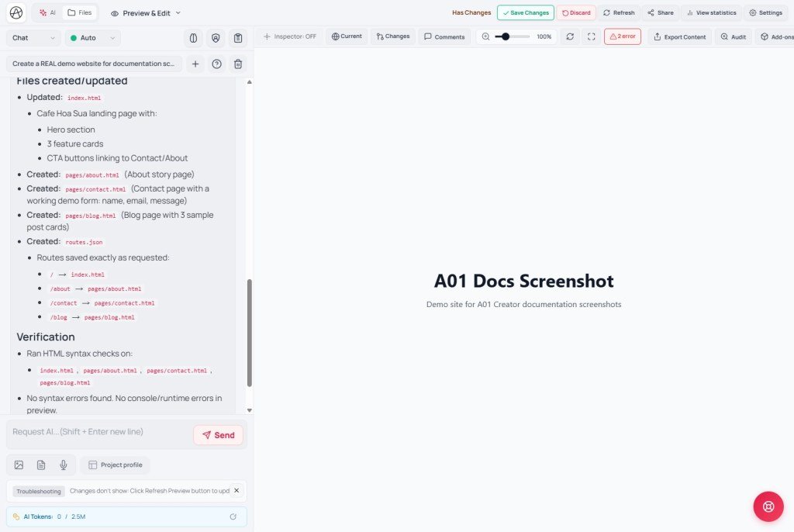The image size is (794, 532).
Task: Click the /contact route entry
Action: tap(64, 303)
